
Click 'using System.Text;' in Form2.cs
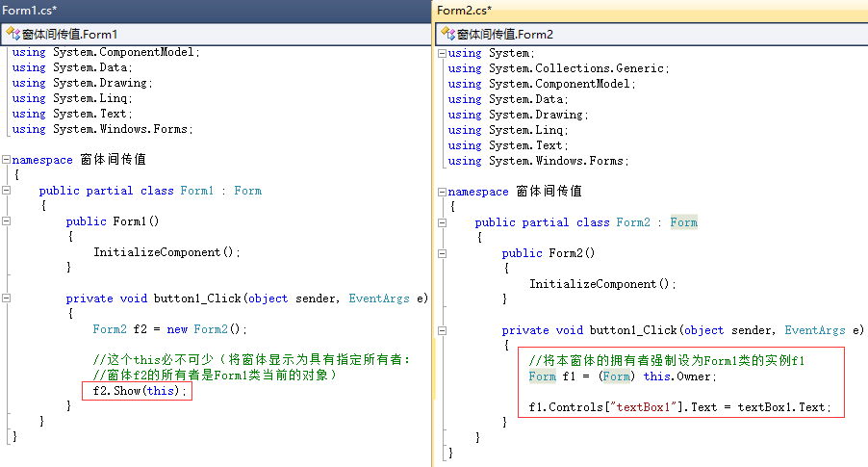click(508, 145)
